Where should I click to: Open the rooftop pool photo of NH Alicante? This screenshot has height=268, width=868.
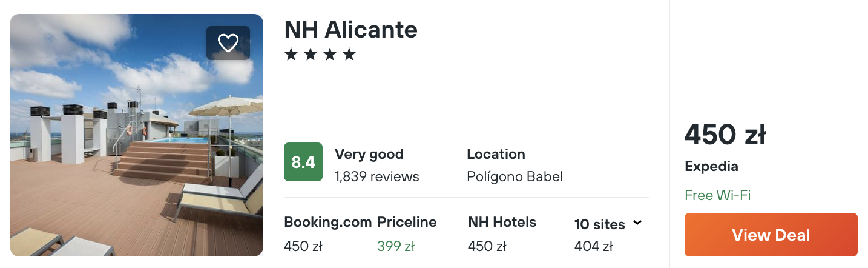(137, 135)
